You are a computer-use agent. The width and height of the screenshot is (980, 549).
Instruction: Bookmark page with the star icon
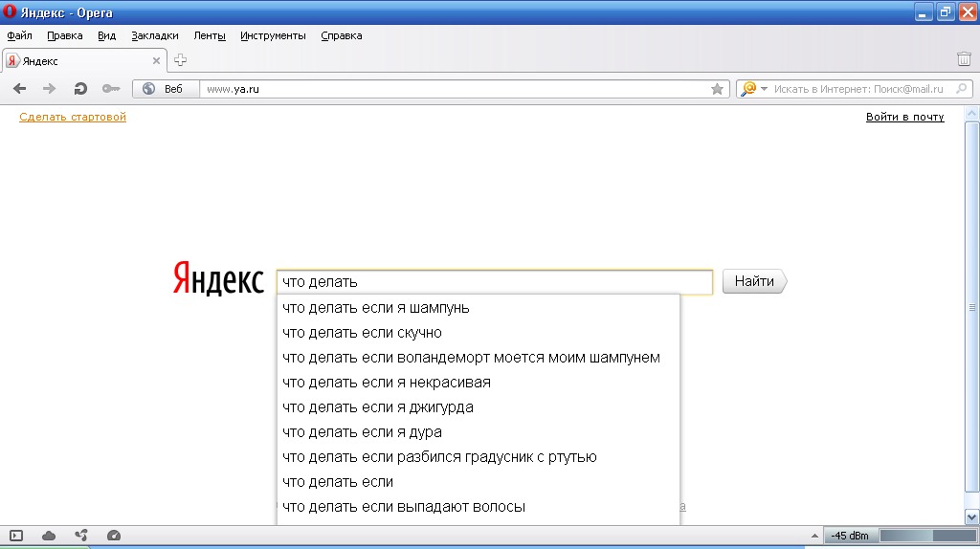coord(717,89)
